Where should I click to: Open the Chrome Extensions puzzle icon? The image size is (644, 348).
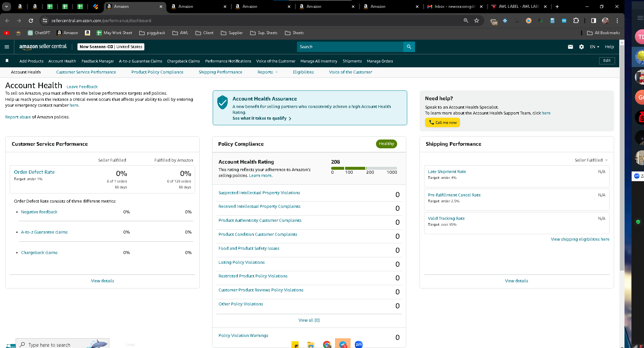[x=576, y=20]
